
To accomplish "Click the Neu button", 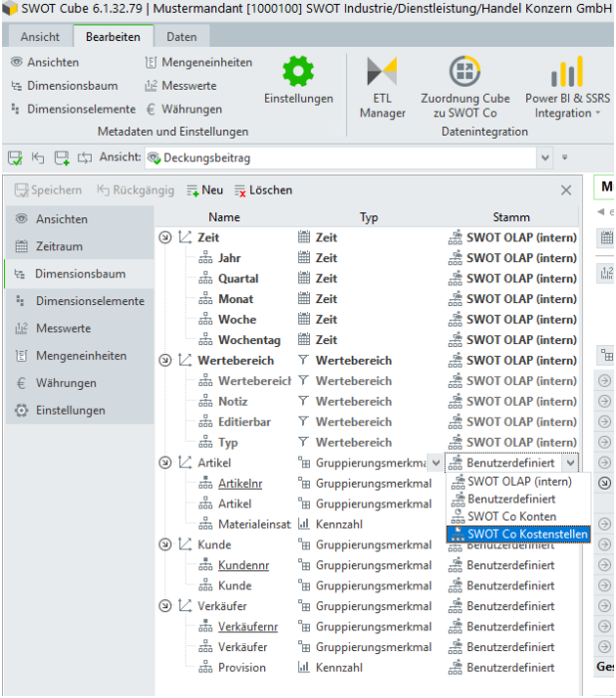I will (x=204, y=189).
